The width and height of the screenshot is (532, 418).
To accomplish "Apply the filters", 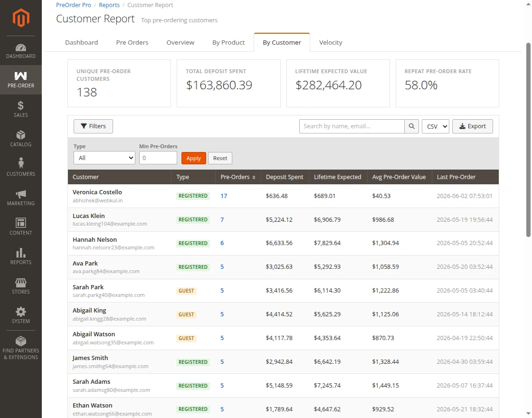I will pos(193,158).
